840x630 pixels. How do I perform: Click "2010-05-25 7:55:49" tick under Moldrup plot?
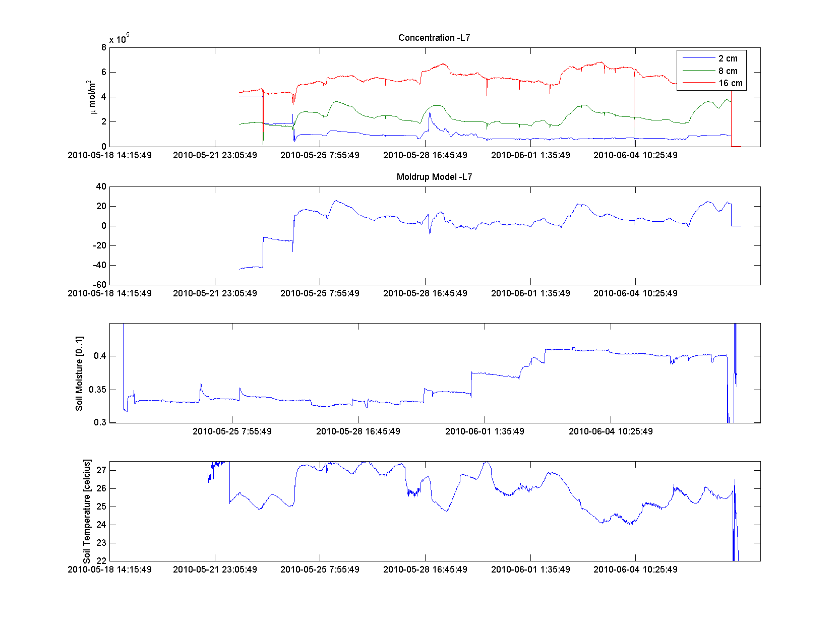click(320, 293)
